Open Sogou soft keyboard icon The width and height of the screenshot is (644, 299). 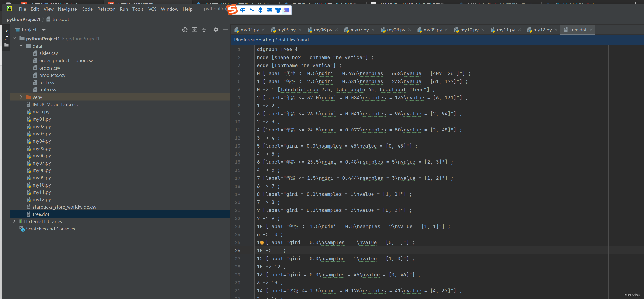(269, 10)
